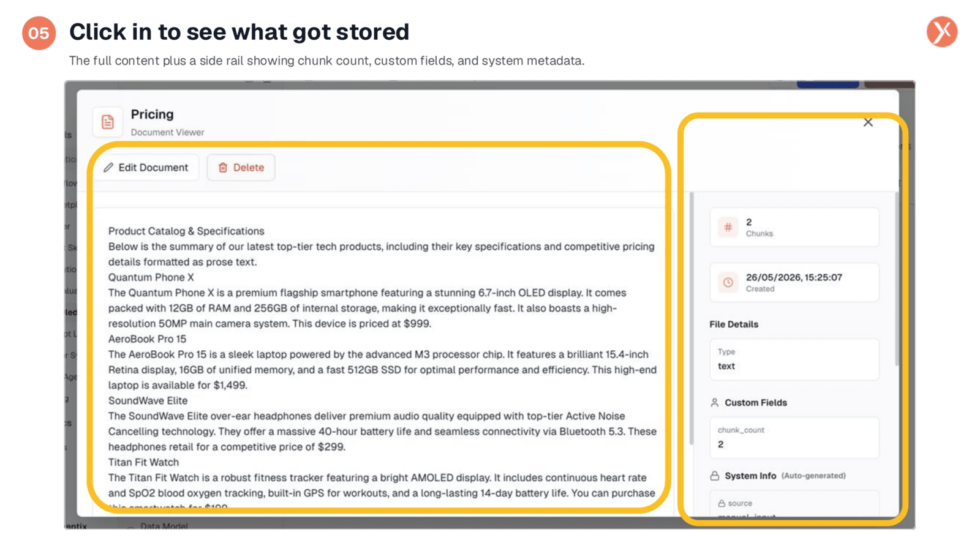Screen dimensions: 980x551
Task: Click the trash icon on Delete
Action: coord(223,167)
